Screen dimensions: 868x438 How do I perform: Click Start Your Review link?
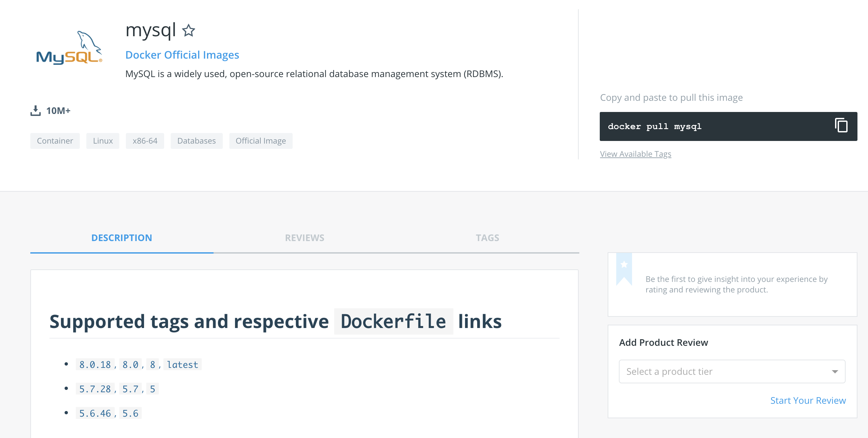(808, 400)
